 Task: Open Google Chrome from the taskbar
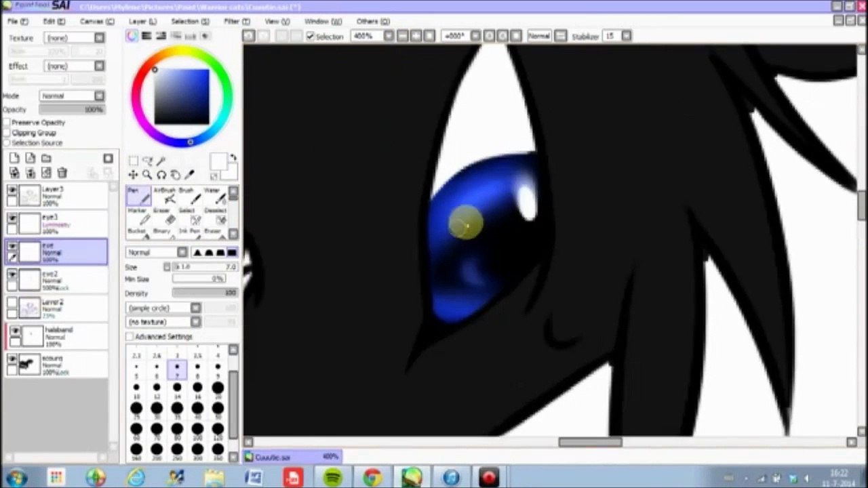click(372, 477)
